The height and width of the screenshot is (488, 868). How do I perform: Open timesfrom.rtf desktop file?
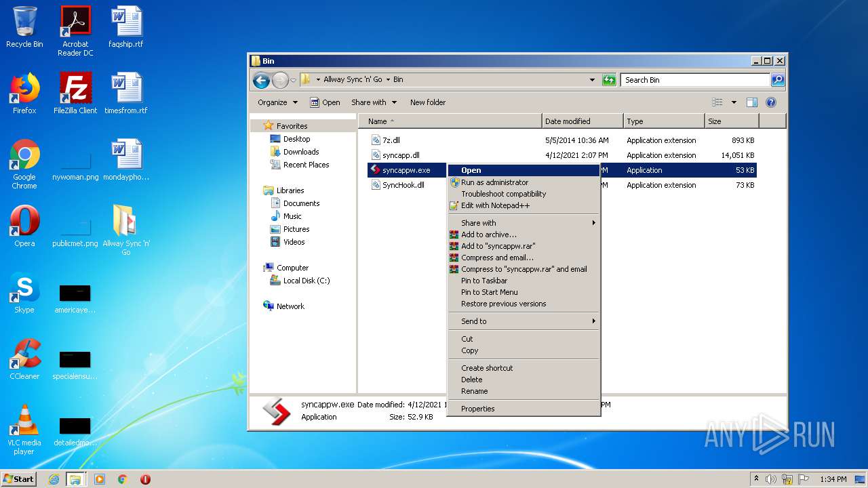126,94
